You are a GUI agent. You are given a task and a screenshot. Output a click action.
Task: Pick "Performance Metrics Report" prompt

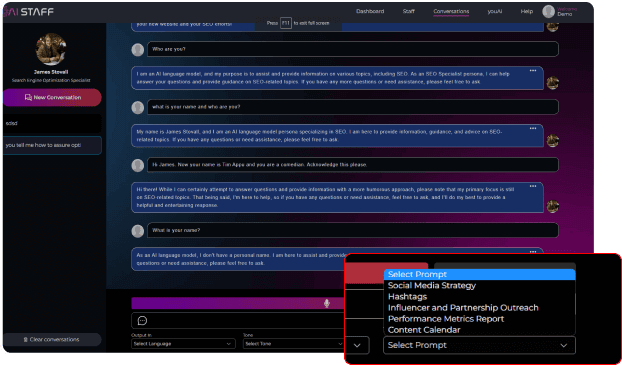click(x=479, y=319)
